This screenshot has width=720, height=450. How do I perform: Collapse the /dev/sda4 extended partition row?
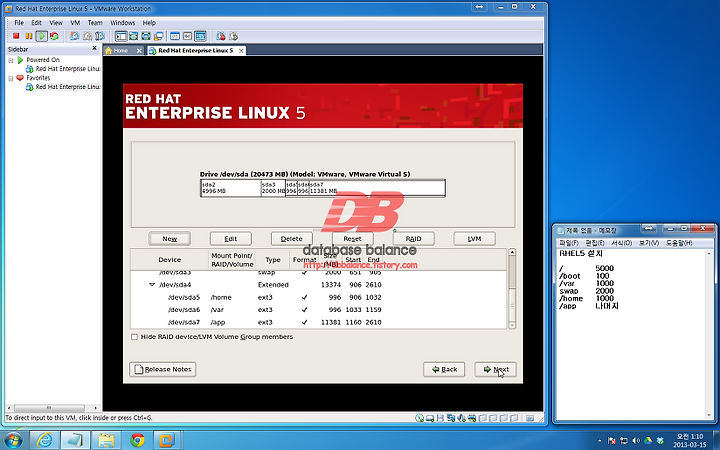click(x=152, y=285)
